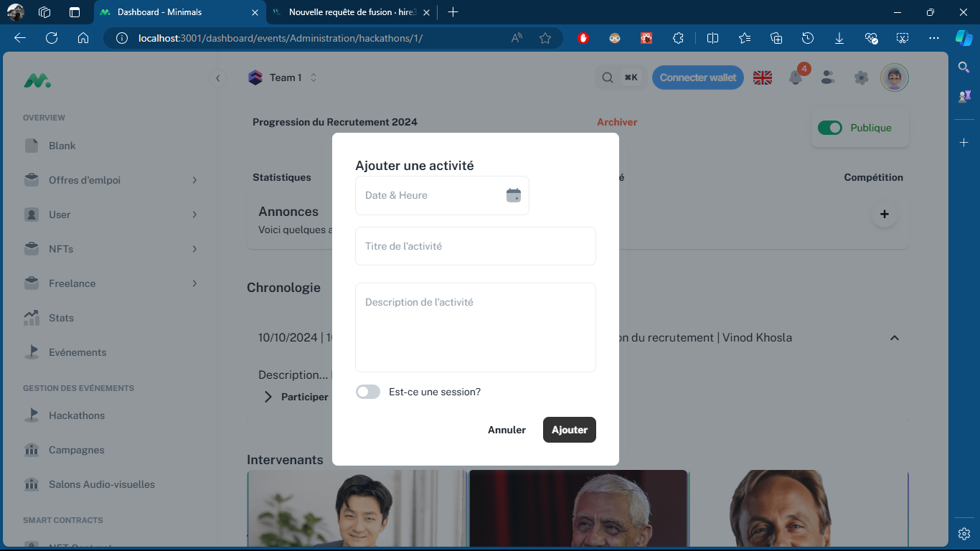Open the Downloads icon
Viewport: 980px width, 551px height.
pos(839,38)
